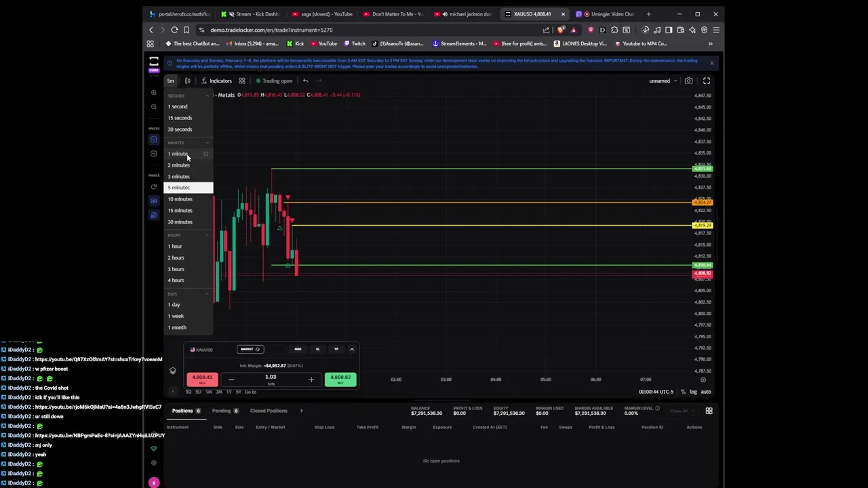Bookmark this page in the address bar

point(186,30)
